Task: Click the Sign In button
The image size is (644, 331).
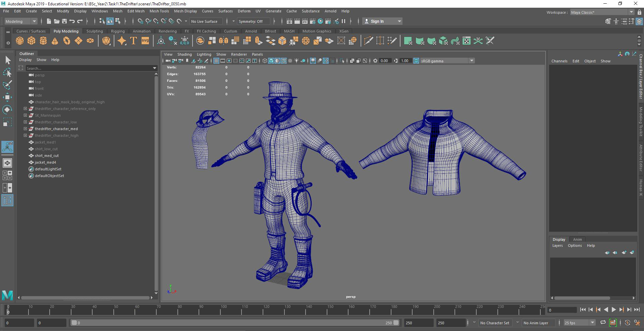Action: (377, 21)
